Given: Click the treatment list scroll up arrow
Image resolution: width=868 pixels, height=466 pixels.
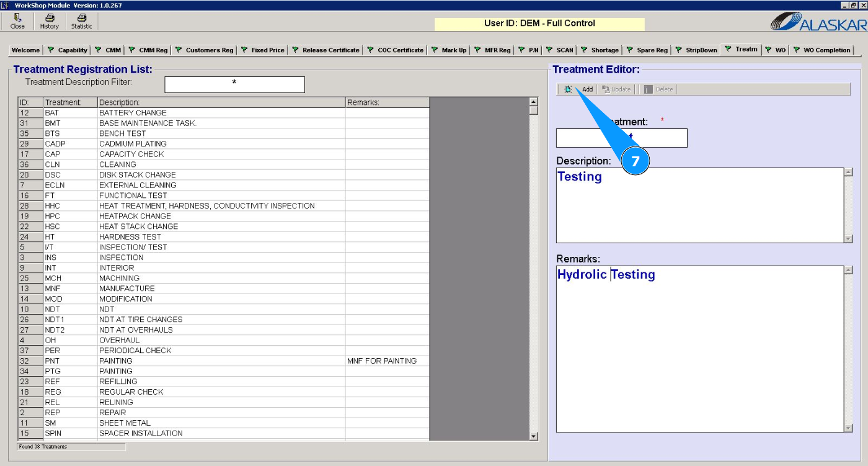Looking at the screenshot, I should (x=534, y=102).
